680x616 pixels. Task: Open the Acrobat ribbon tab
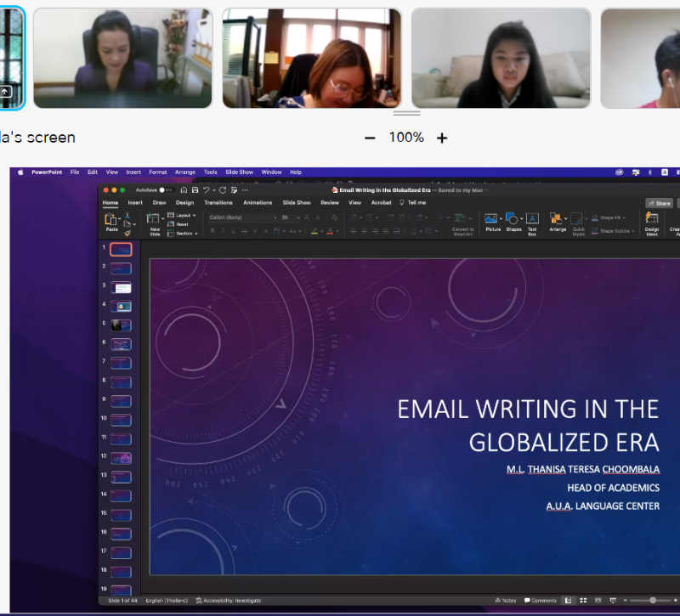pyautogui.click(x=381, y=202)
